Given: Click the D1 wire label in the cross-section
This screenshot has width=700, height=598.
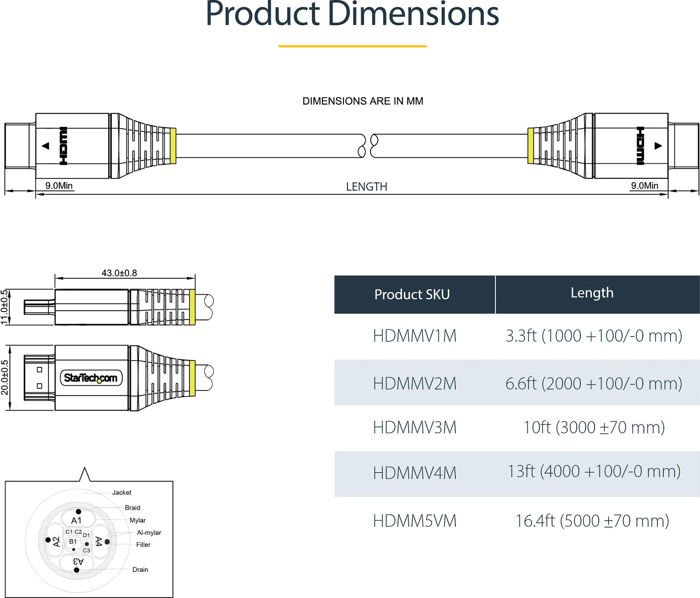Looking at the screenshot, I should coord(86,535).
